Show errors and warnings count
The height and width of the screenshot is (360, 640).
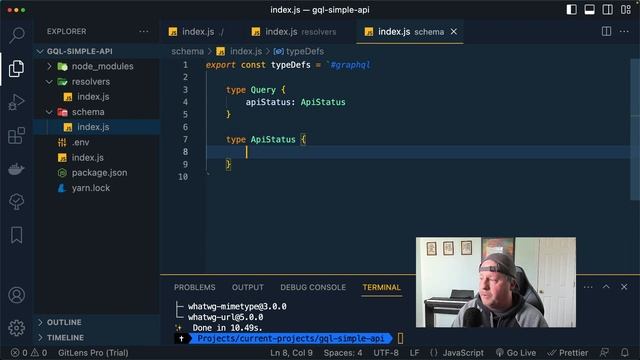coord(29,353)
